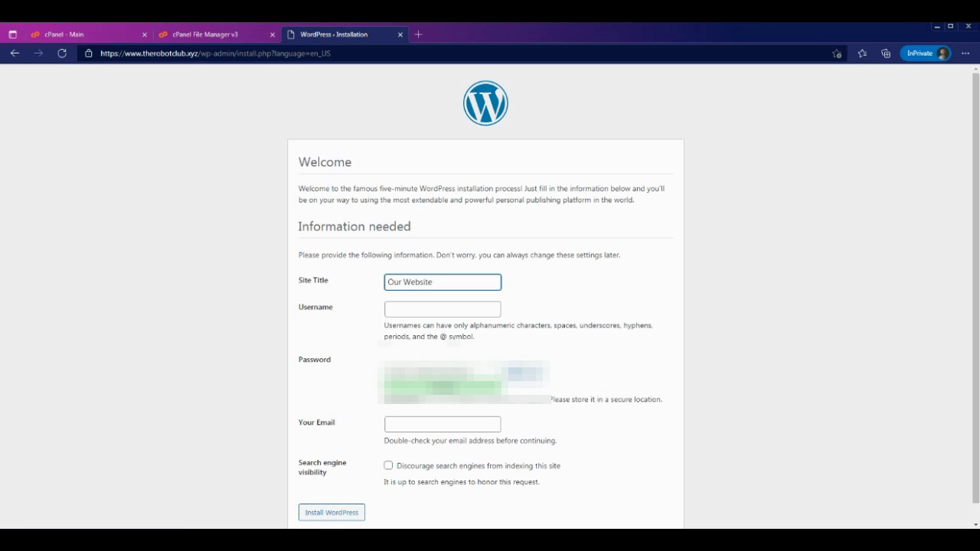Open browser Settings and more menu
This screenshot has height=551, width=980.
click(965, 54)
